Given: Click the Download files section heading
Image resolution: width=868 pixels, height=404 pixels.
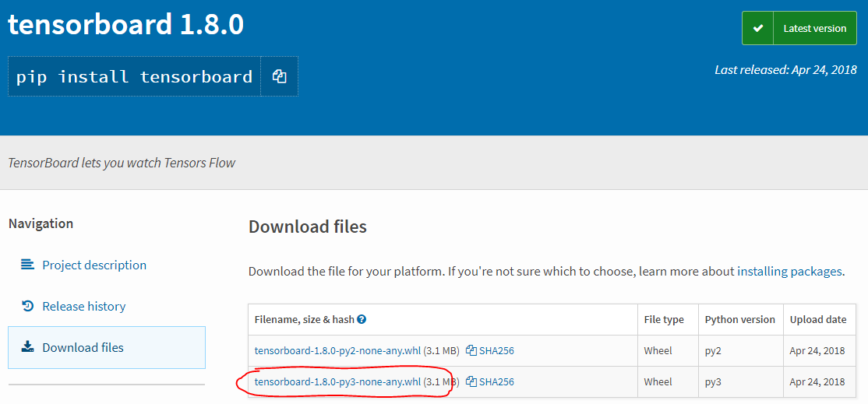Looking at the screenshot, I should [308, 227].
